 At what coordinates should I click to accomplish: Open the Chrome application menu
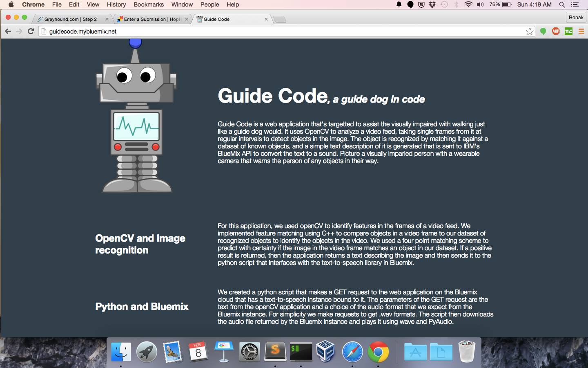click(33, 4)
